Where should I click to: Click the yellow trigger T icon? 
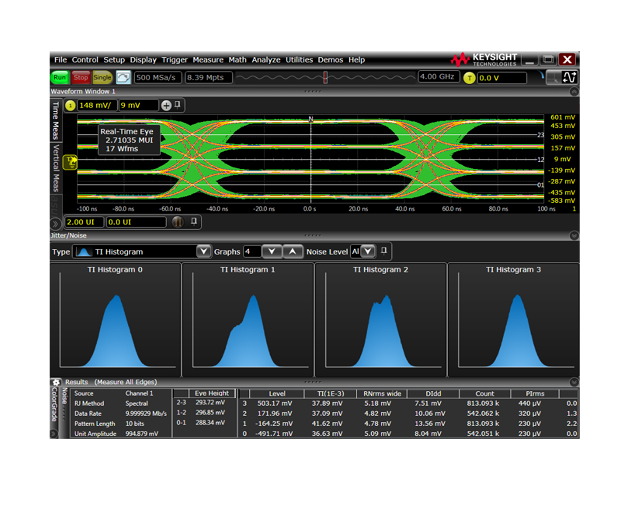click(469, 78)
